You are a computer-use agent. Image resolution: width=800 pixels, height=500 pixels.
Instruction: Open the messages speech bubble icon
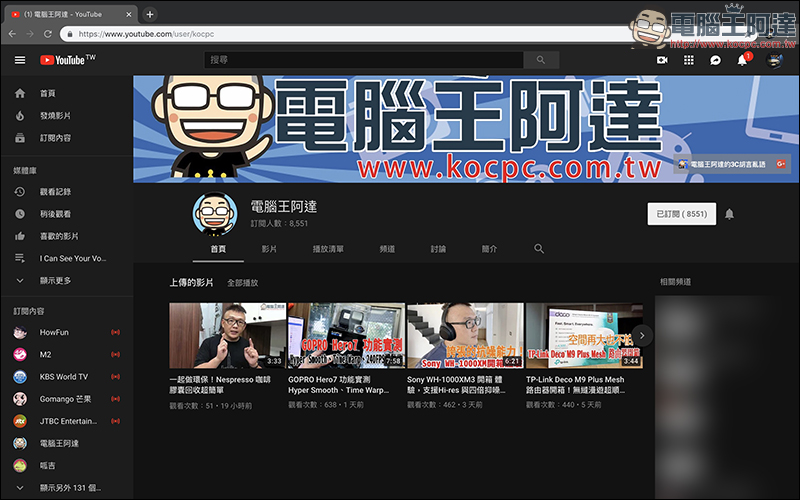[715, 60]
